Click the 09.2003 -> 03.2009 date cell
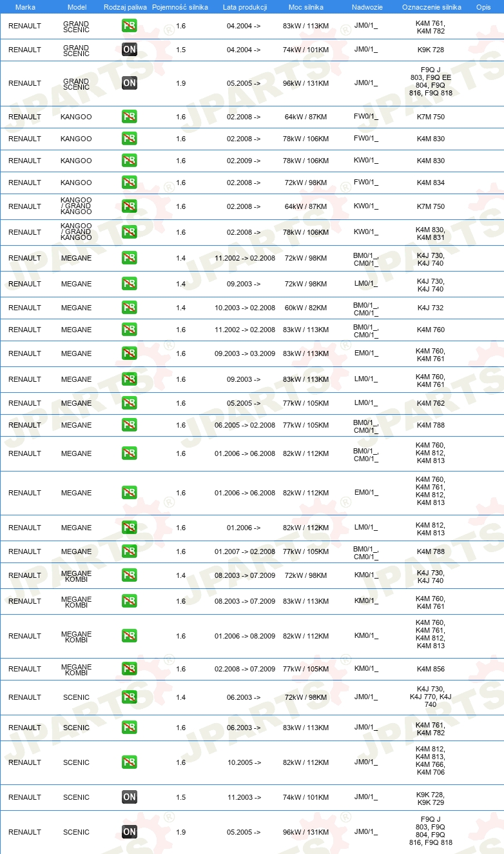Screen dimensions: 504x854 (245, 353)
